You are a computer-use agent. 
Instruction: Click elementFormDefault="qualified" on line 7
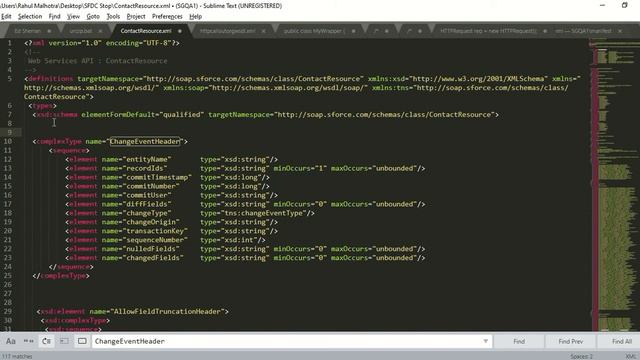142,115
